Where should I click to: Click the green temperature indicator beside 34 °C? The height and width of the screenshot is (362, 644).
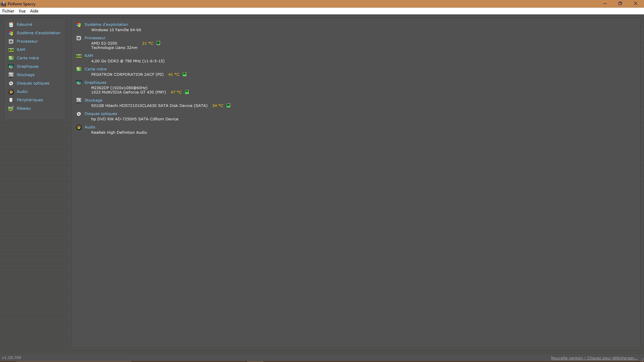point(228,105)
